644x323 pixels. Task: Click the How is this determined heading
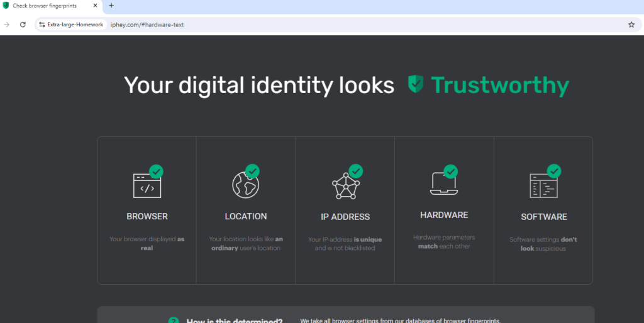(x=234, y=320)
